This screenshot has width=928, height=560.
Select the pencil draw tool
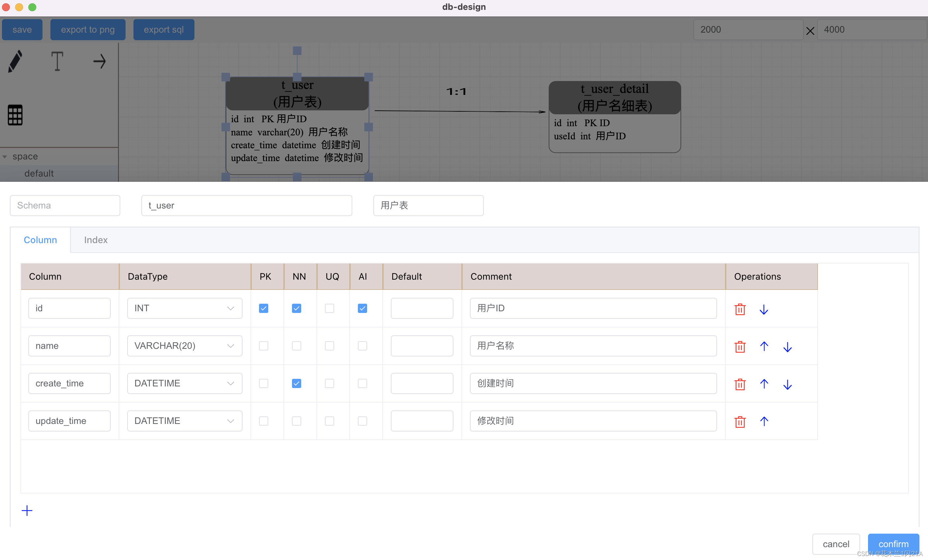pos(15,61)
